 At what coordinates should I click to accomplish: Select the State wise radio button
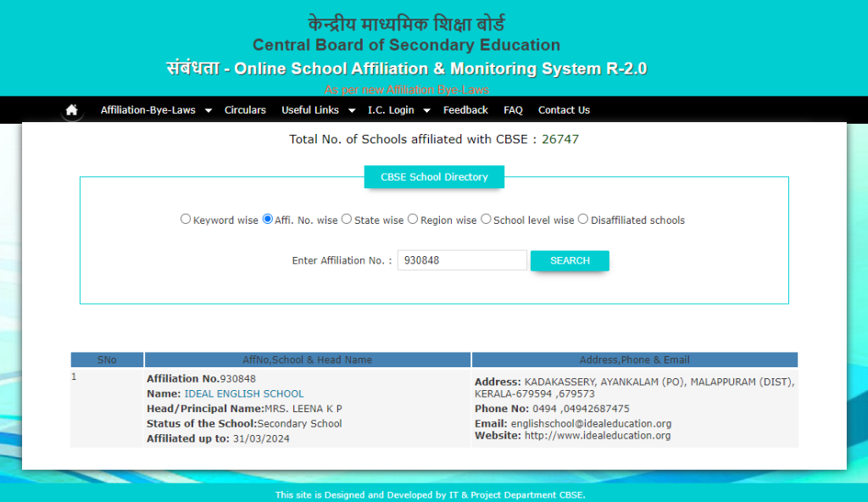347,219
